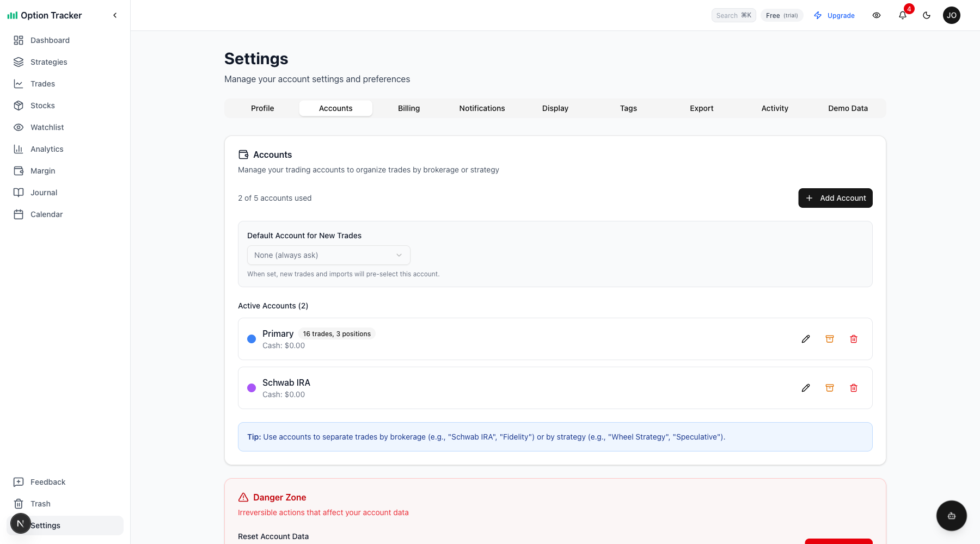Click the purple Schwab IRA color dot
Viewport: 980px width, 544px height.
coord(252,388)
